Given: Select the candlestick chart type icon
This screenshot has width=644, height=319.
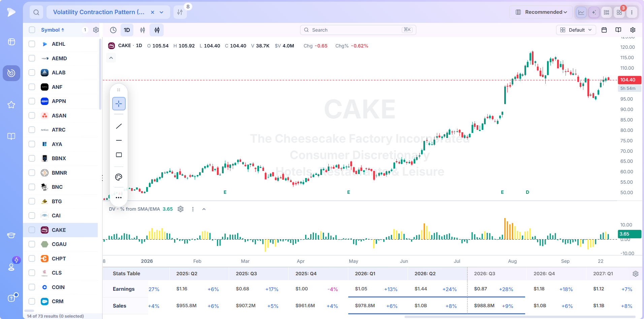Looking at the screenshot, I should 157,30.
